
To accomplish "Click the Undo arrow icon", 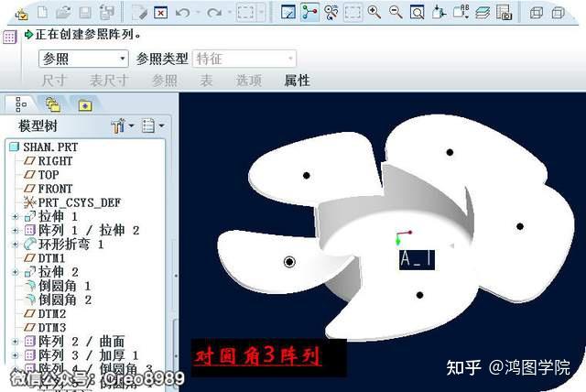I will click(183, 13).
